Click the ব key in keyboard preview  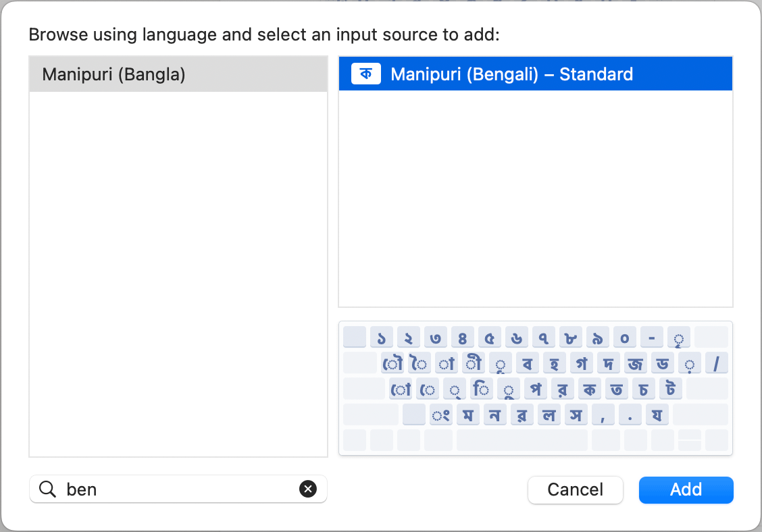click(x=528, y=363)
